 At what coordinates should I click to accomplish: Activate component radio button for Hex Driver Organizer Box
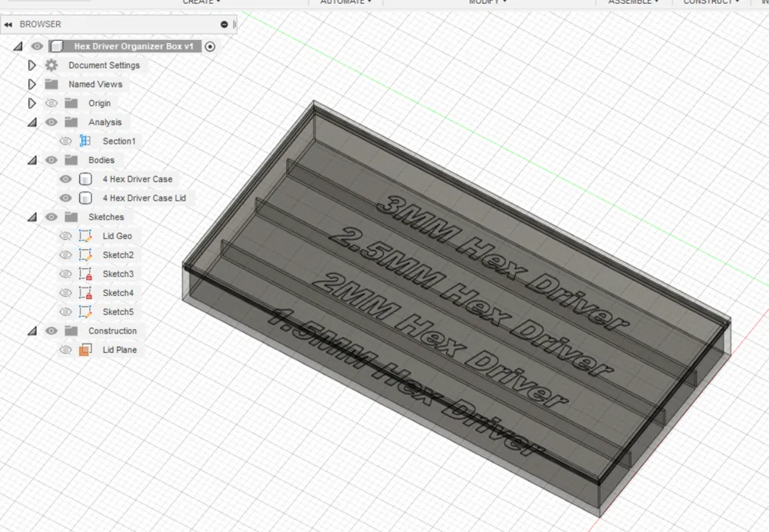coord(210,47)
